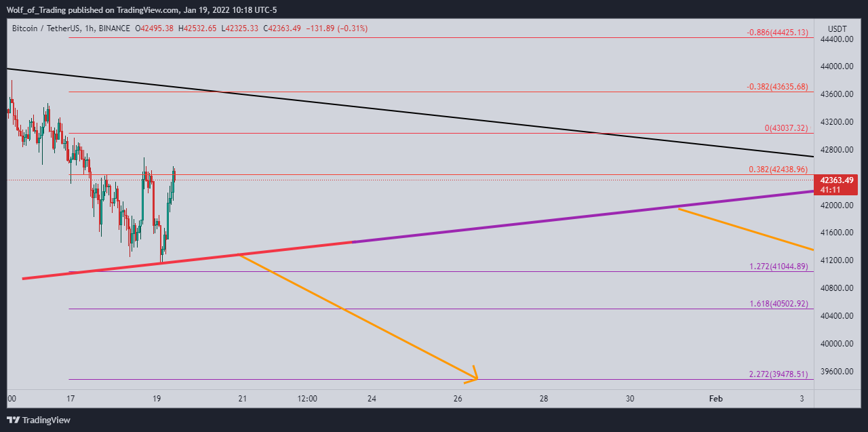Click the 43600.00 price axis label
Viewport: 868px width, 432px height.
836,94
